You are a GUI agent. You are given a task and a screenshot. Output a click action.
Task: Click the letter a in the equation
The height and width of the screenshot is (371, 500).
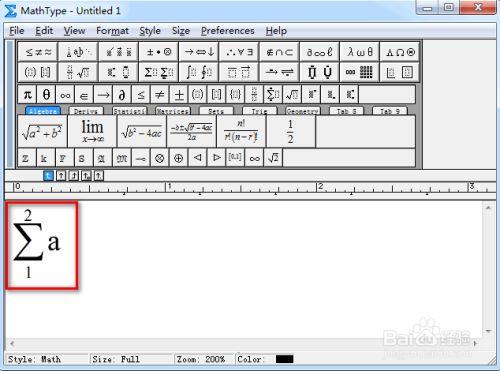coord(54,242)
